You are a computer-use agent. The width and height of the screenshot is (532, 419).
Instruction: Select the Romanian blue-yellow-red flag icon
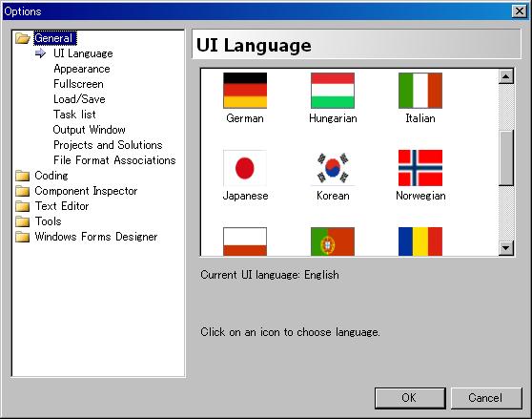420,241
